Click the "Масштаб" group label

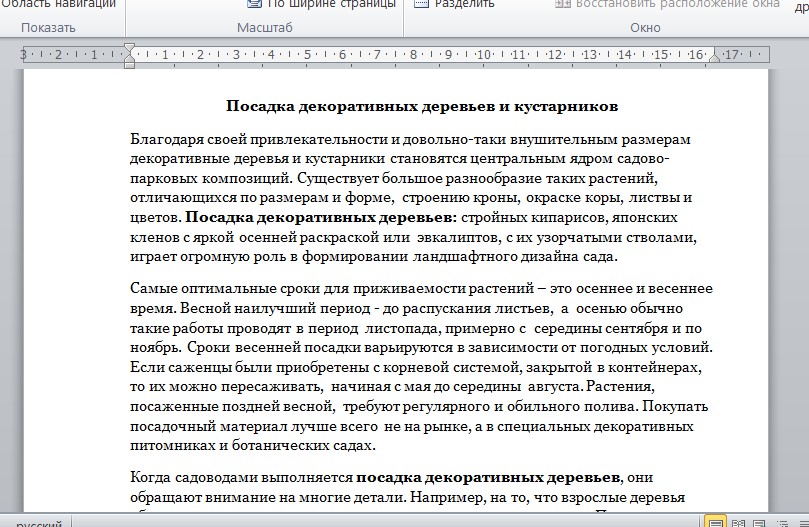(265, 27)
